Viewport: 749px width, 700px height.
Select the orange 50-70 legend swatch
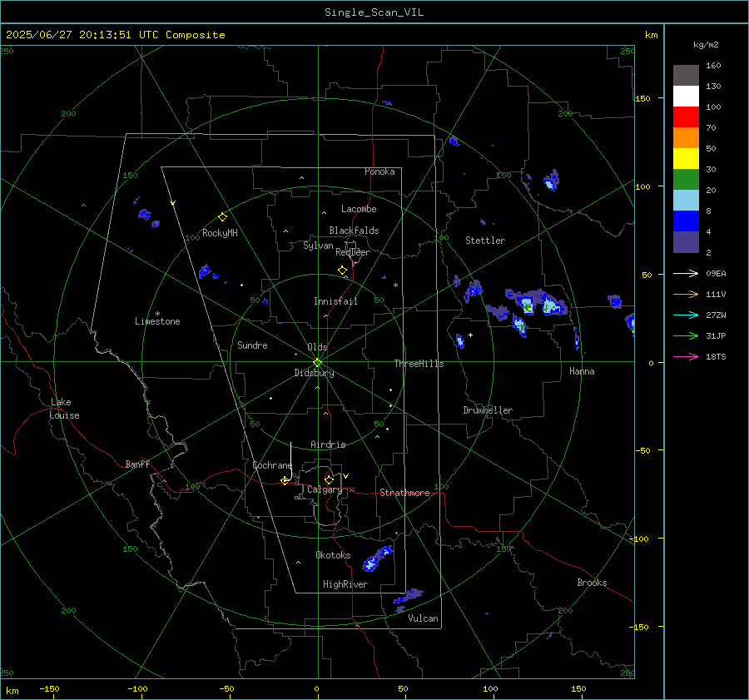pyautogui.click(x=686, y=137)
